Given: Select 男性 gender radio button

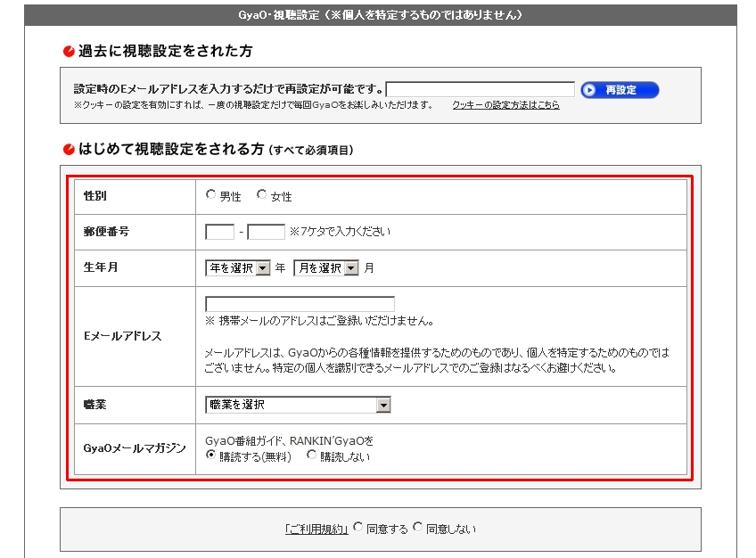Looking at the screenshot, I should click(x=210, y=194).
